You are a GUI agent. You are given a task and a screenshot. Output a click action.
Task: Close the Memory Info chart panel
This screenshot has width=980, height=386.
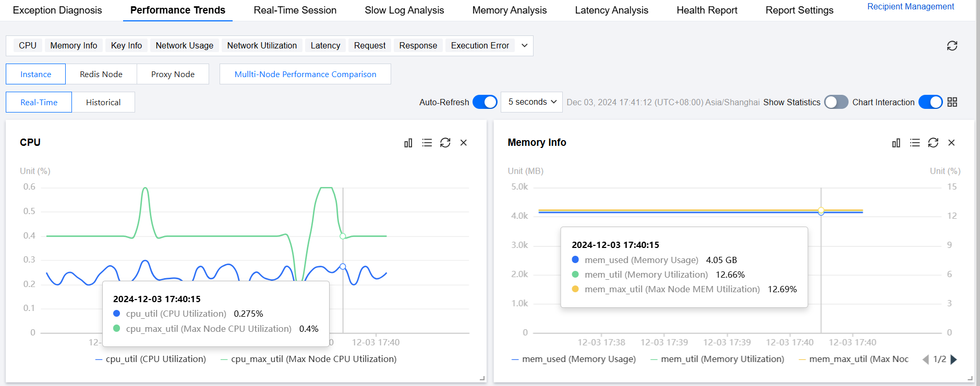pyautogui.click(x=951, y=143)
